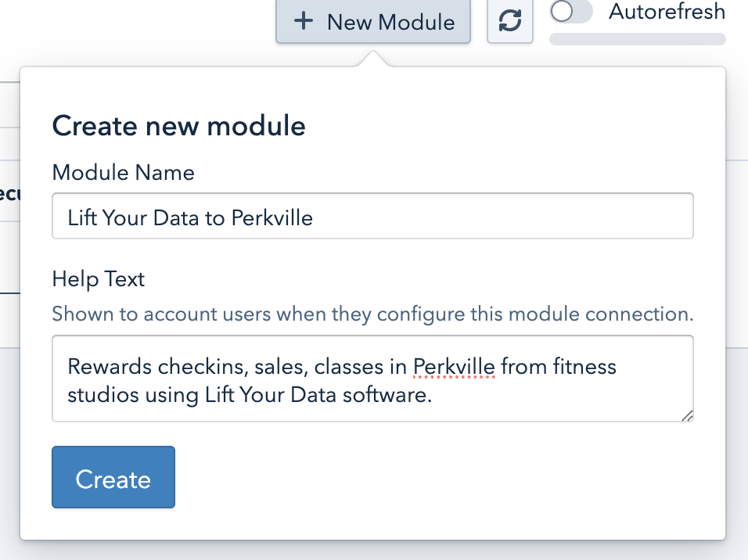Click the Help Text field label
The height and width of the screenshot is (560, 748).
pos(99,279)
